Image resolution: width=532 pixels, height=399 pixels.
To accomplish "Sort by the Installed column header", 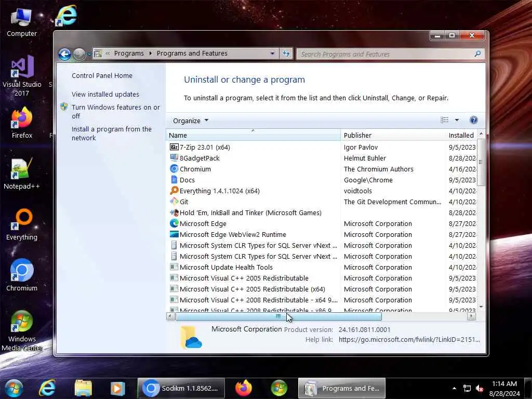I will tap(461, 135).
